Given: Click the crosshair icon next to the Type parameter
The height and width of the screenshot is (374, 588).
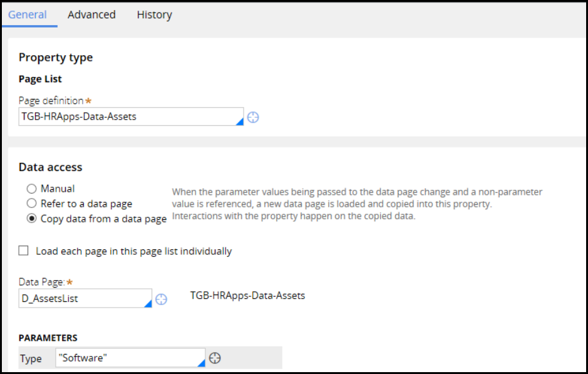Looking at the screenshot, I should coord(215,358).
